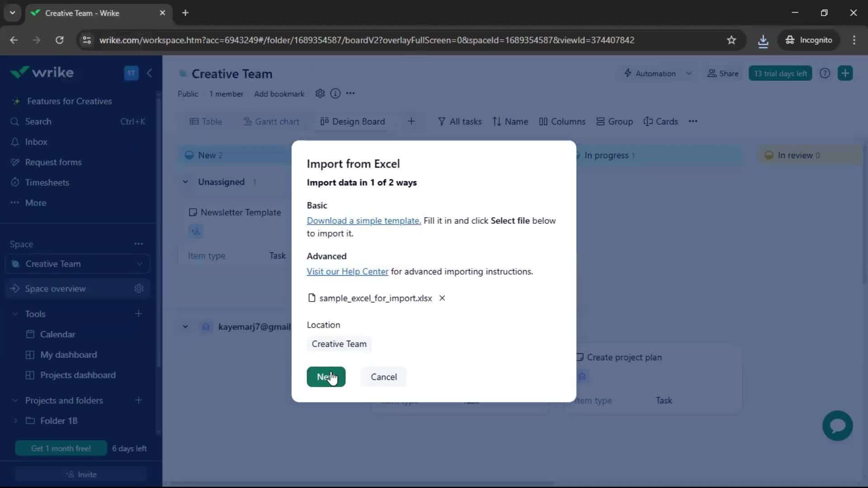Add a new tool with plus icon
Viewport: 868px width, 488px height.
point(139,314)
